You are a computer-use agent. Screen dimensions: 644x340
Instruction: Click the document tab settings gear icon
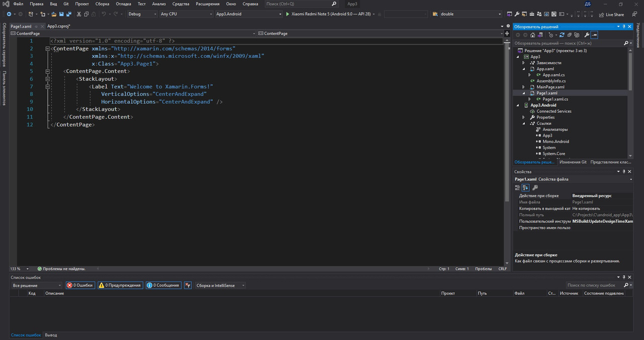click(x=508, y=26)
